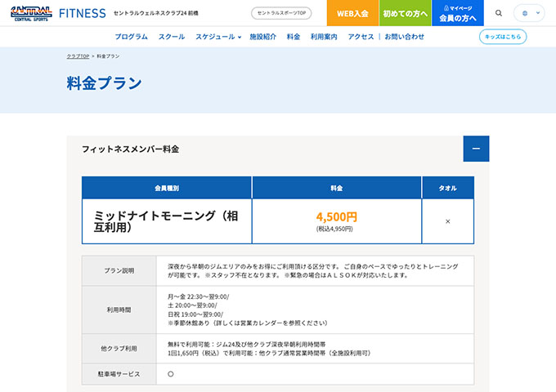
Task: Open お問い合わせ link
Action: [404, 37]
